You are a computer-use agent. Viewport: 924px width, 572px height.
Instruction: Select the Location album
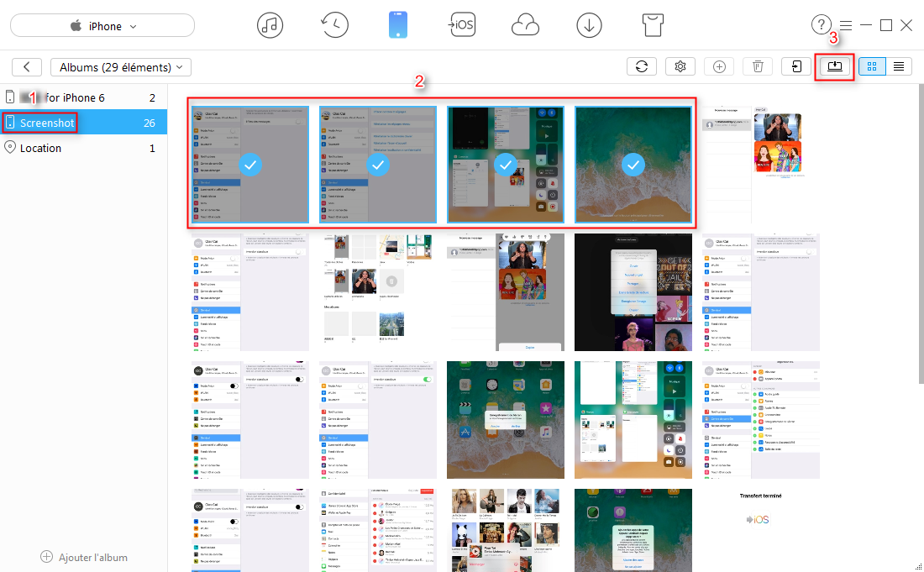(x=84, y=148)
